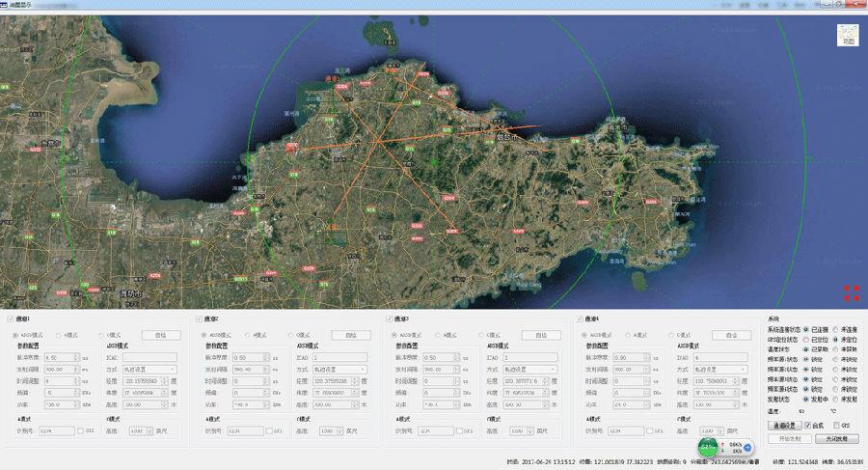Screen dimensions: 868x470
Task: Click the A-mode 识别号 field in Channel 2
Action: click(245, 430)
